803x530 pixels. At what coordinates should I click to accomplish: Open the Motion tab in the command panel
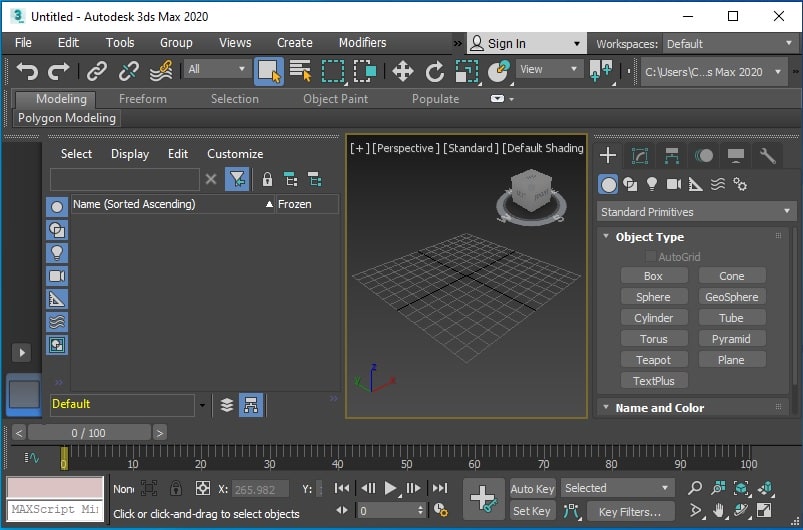point(704,155)
